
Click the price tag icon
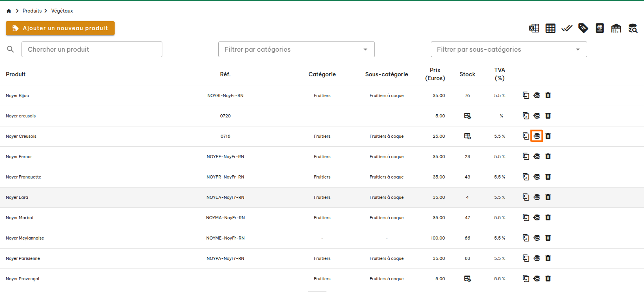(x=583, y=28)
